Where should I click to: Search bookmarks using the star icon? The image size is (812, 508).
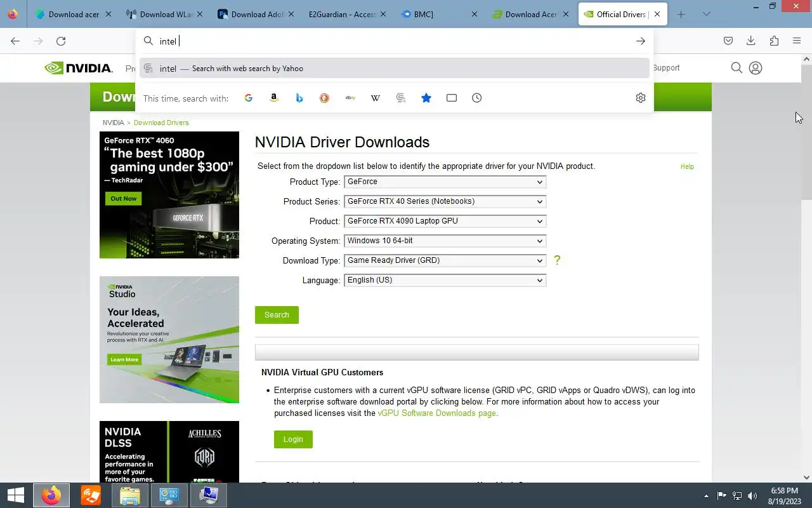pyautogui.click(x=426, y=98)
